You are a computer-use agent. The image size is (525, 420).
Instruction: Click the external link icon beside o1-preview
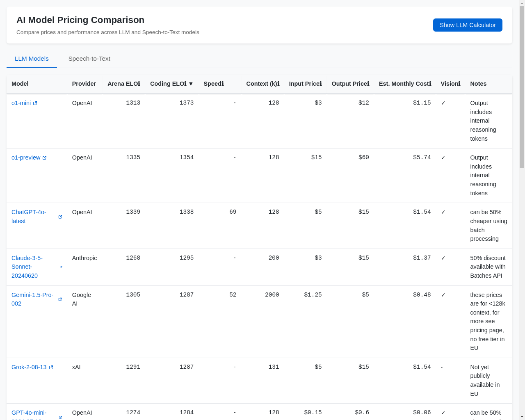44,158
